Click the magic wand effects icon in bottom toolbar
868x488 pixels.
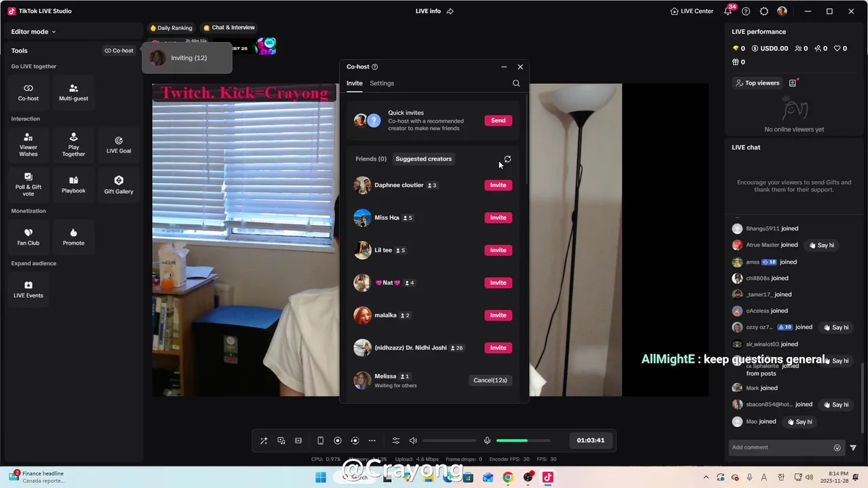pos(264,441)
